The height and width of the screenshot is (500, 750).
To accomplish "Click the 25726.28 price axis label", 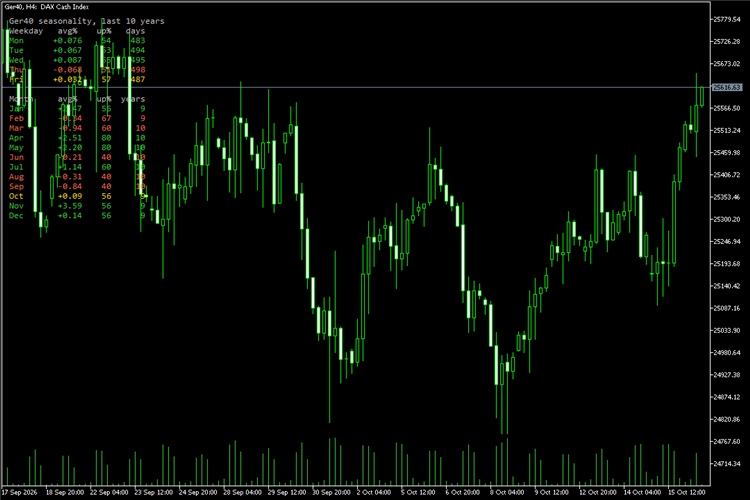I will (727, 42).
